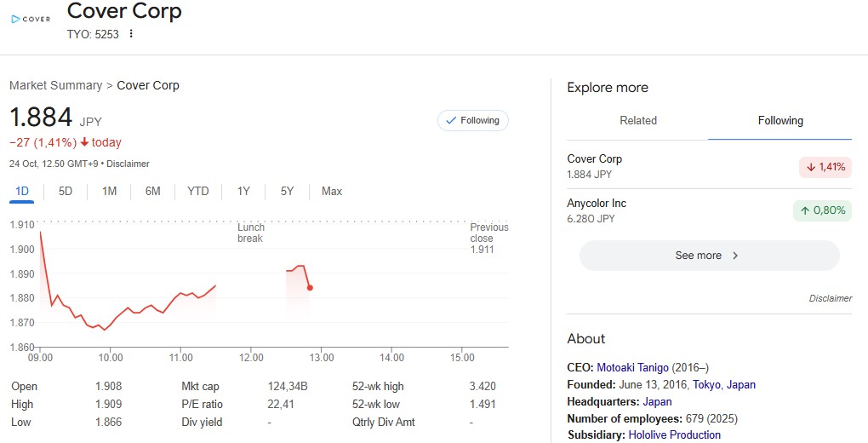868x443 pixels.
Task: Click the green 0,80% change badge
Action: 822,210
